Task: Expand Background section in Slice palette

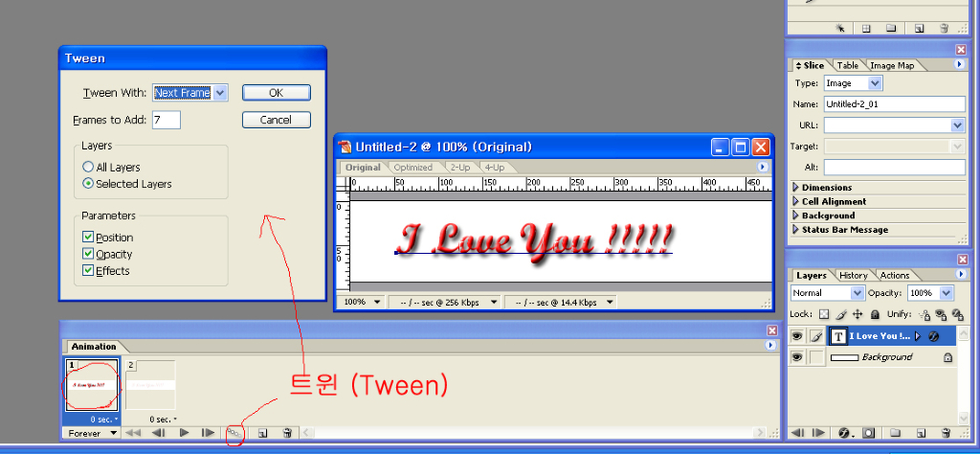Action: [x=795, y=216]
